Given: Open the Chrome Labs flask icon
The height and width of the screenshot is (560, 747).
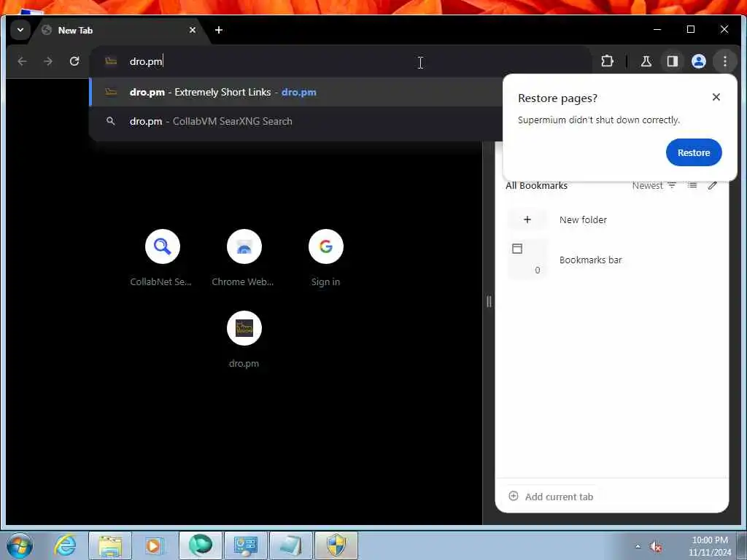Looking at the screenshot, I should pos(646,61).
